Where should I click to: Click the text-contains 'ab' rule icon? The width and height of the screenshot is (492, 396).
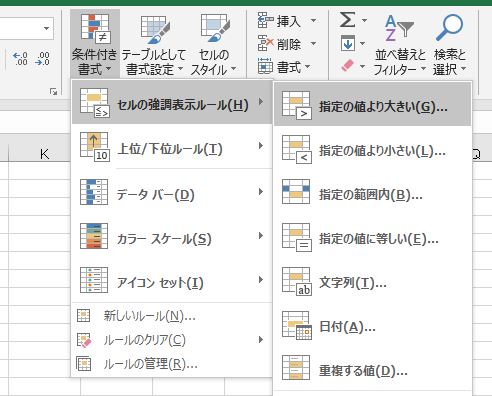296,281
